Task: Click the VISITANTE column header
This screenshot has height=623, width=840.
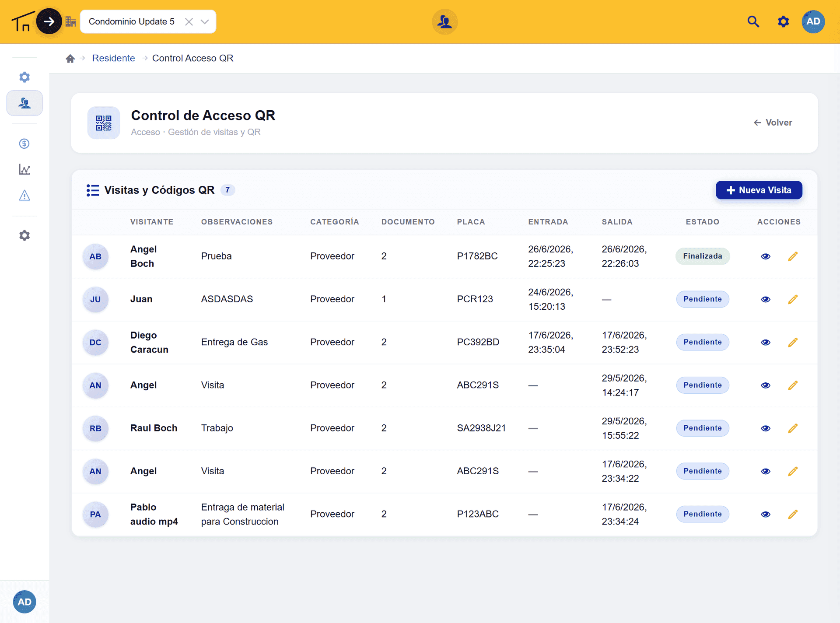Action: 152,222
